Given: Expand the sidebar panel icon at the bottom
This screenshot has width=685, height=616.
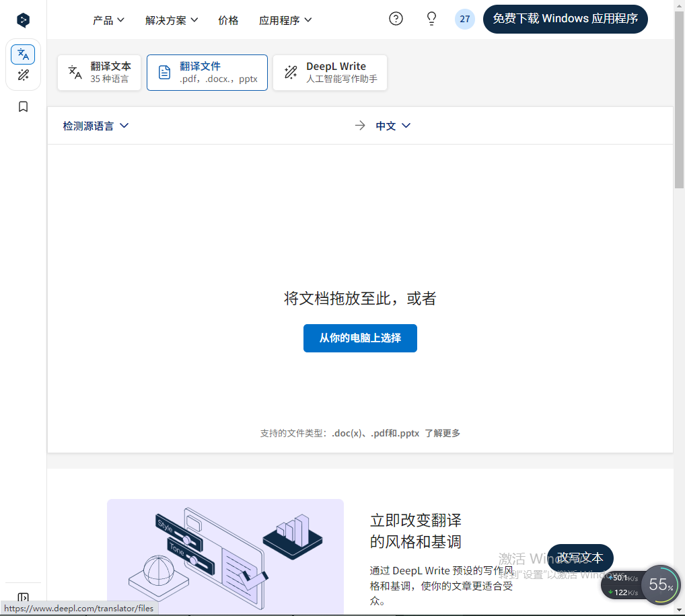Looking at the screenshot, I should [x=23, y=596].
